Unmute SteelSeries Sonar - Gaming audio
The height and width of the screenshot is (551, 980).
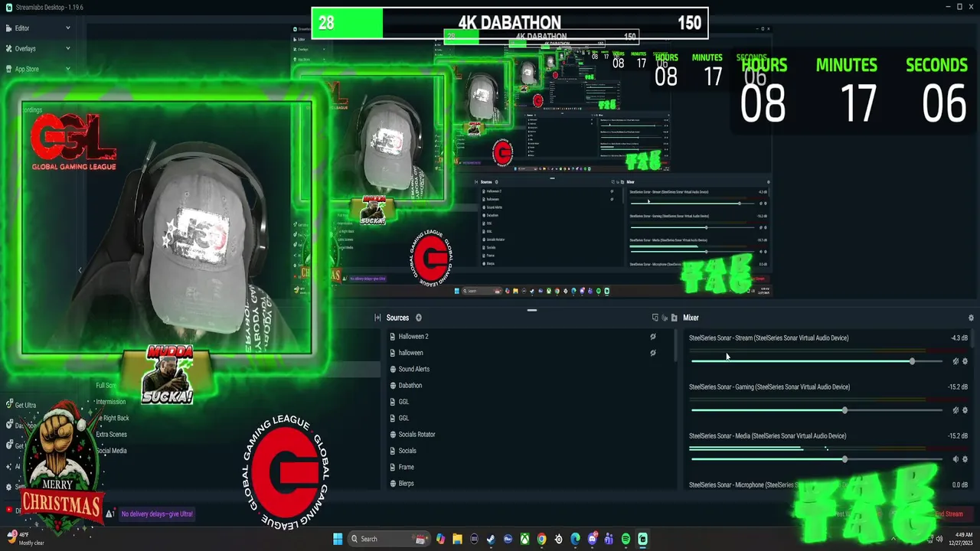tap(955, 410)
